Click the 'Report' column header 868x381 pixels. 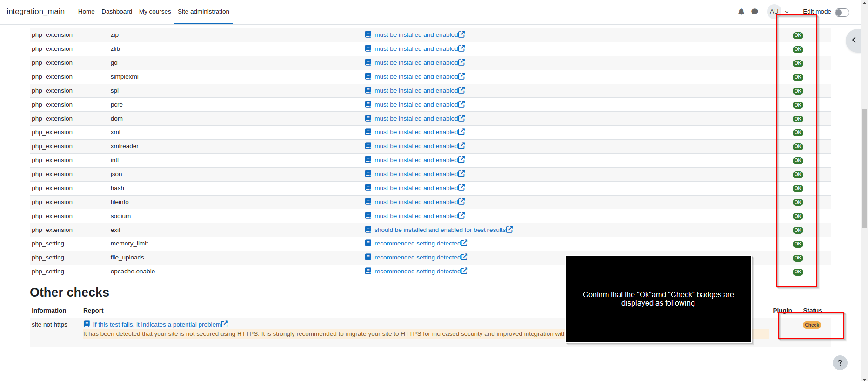tap(93, 311)
